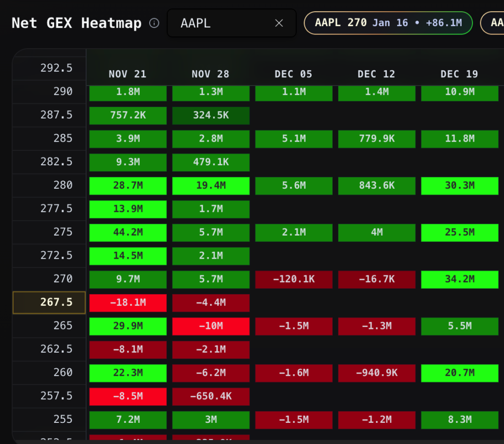Select the NOV 21 expiry column header

[127, 74]
